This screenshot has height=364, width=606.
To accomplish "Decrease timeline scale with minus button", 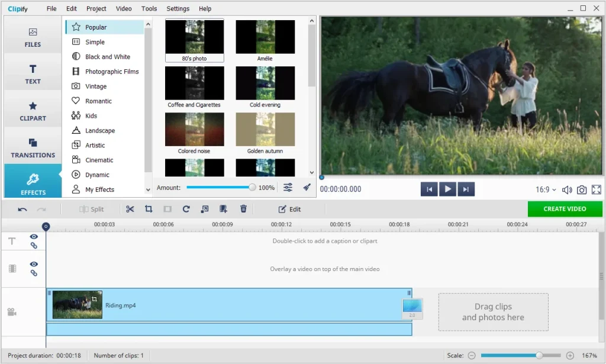I will (x=472, y=356).
